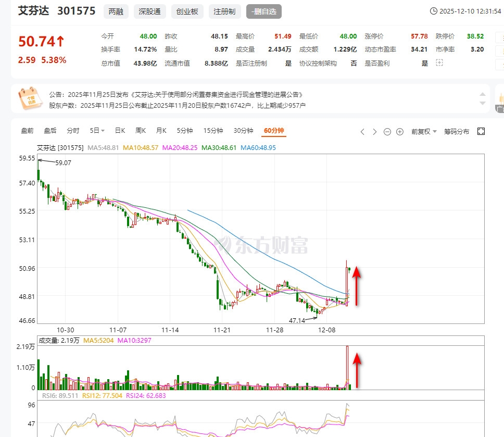Click the volume MA5:5204 label
504x437 pixels.
pos(98,340)
